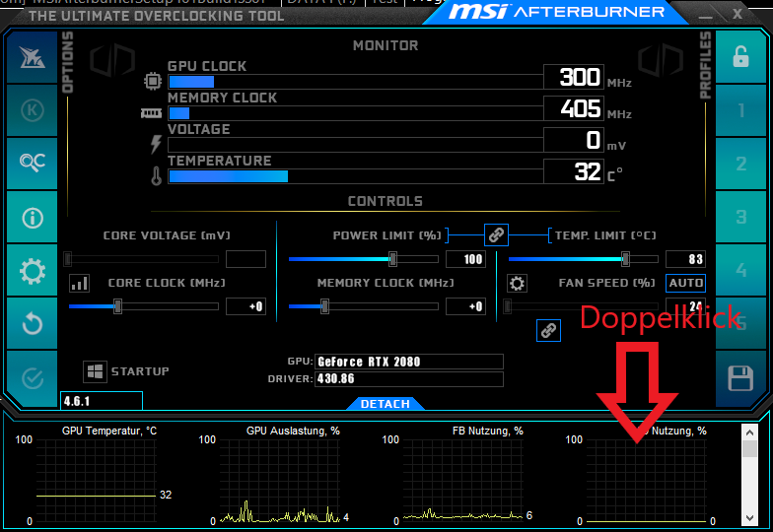
Task: Open the voltage/frequency curve editor icon
Action: click(79, 284)
